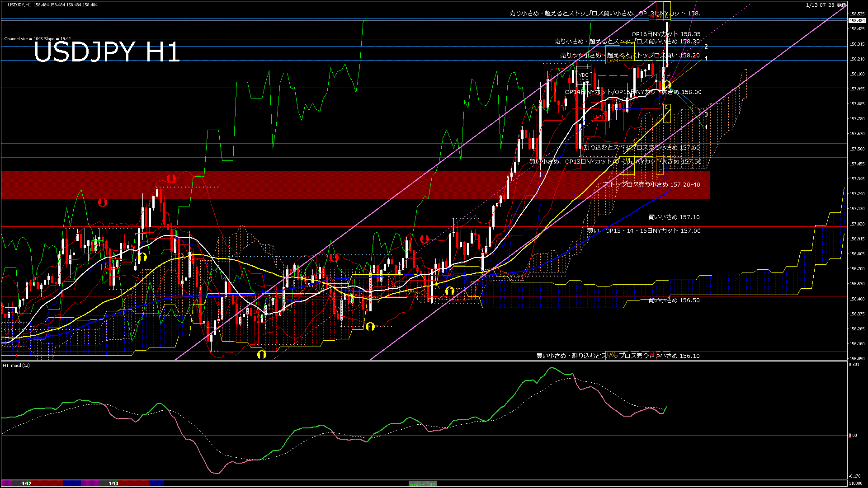
Task: Click the yellow up-arrow marker beside the latest candle
Action: (667, 85)
